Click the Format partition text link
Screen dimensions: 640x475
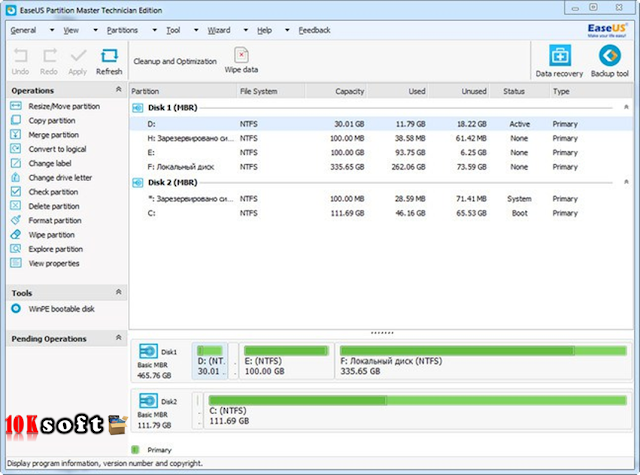55,220
